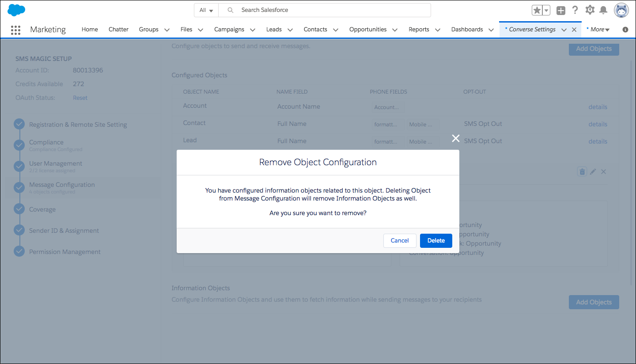Open the Groups tab
The height and width of the screenshot is (364, 636).
[149, 30]
